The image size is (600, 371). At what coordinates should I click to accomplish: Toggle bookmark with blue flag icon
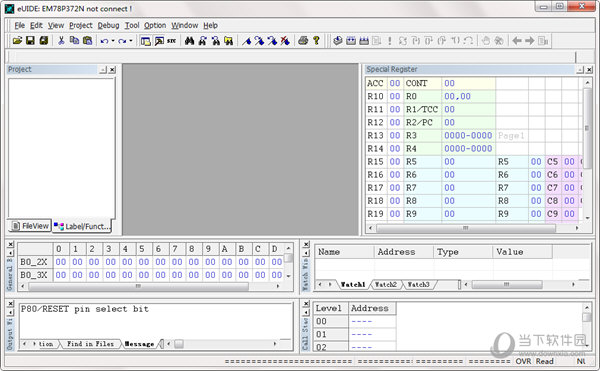(247, 41)
